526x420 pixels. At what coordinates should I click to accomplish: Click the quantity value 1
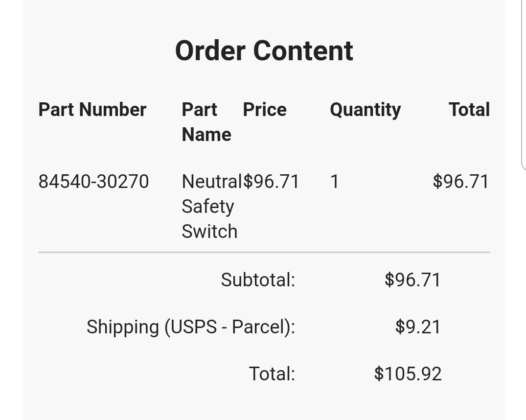click(x=335, y=181)
